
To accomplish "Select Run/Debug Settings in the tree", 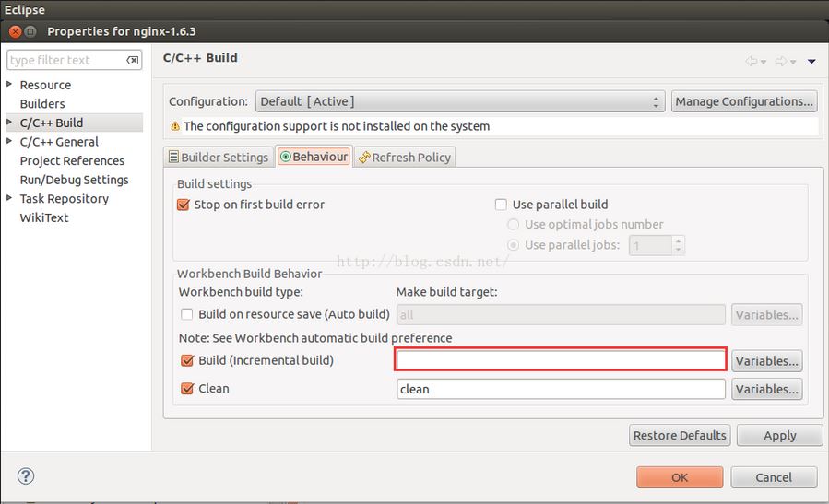I will (x=74, y=180).
